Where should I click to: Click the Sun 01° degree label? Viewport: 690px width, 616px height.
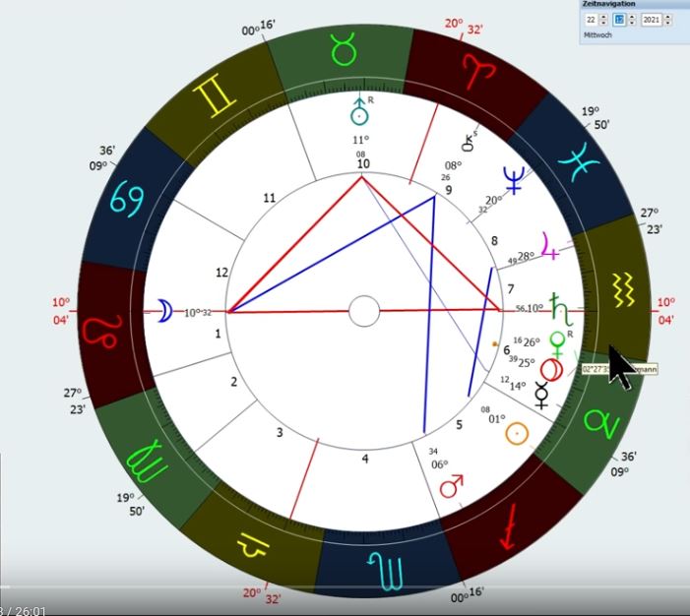pos(497,419)
